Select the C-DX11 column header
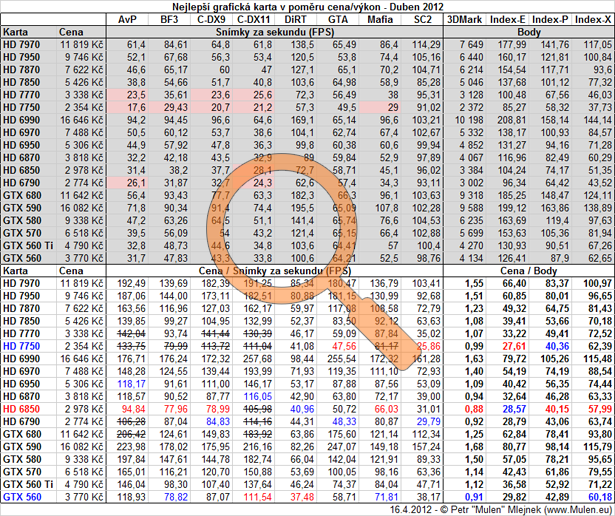 (255, 20)
